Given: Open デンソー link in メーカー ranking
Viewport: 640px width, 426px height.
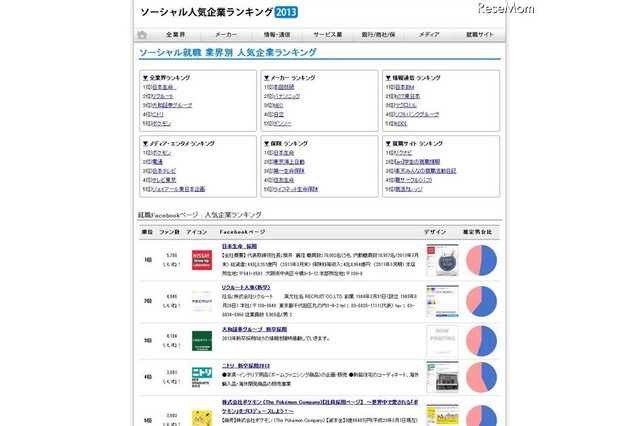Looking at the screenshot, I should pos(282,124).
